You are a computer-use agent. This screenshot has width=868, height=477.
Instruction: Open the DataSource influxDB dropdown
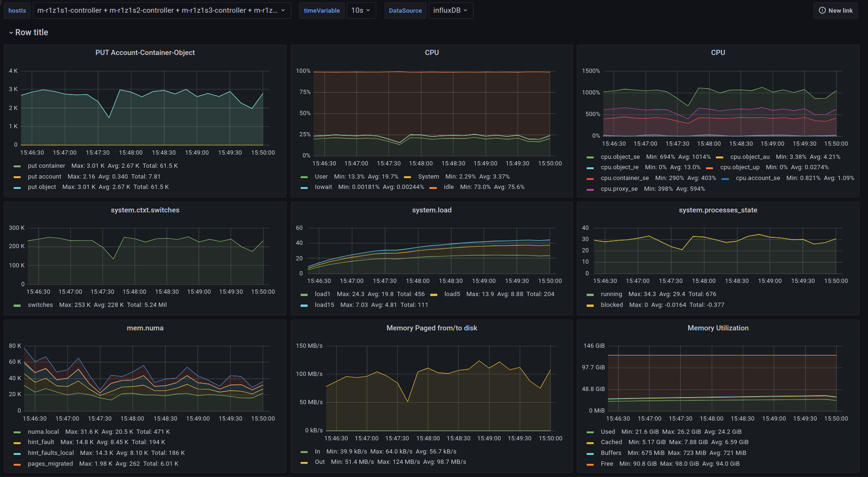[x=450, y=10]
